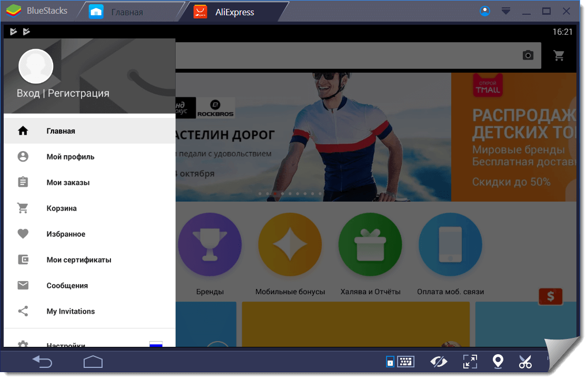Select the AliExpress tab
588x380 pixels.
tap(234, 12)
